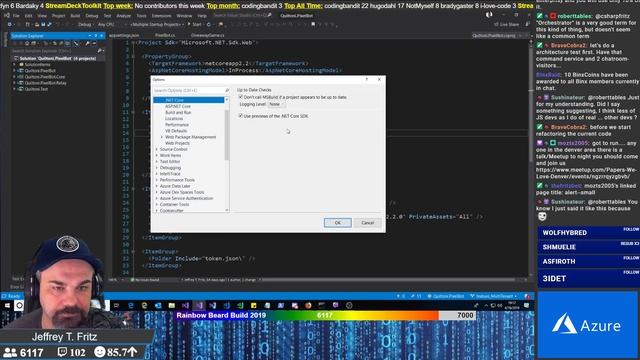Click the Options search magnifier icon

(227, 90)
